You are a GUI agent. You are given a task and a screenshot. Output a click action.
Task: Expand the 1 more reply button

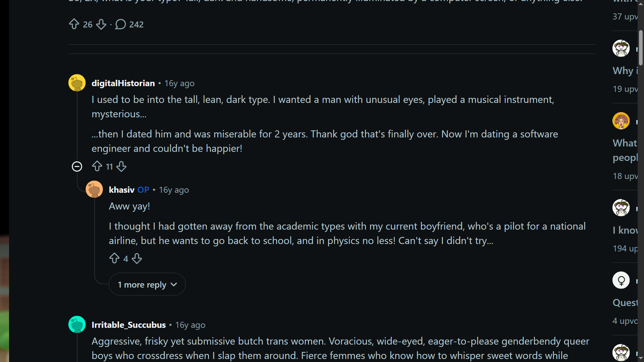[x=147, y=284]
